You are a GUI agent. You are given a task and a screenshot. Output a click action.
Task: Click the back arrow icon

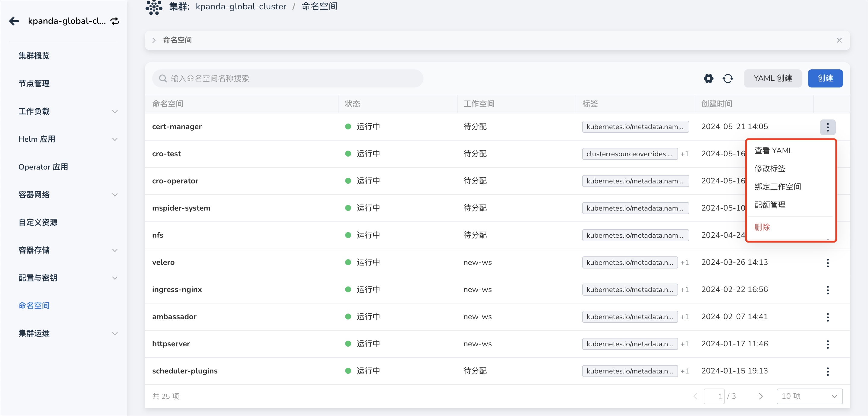14,21
